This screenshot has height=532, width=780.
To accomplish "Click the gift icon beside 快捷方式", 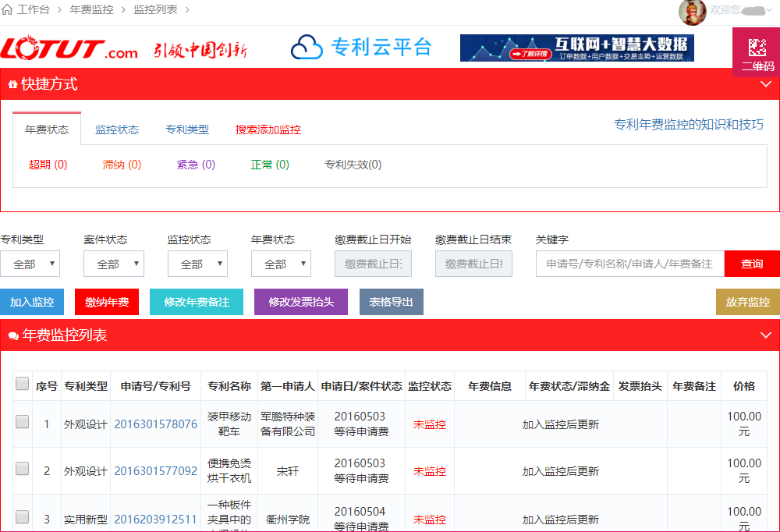I will pyautogui.click(x=12, y=84).
